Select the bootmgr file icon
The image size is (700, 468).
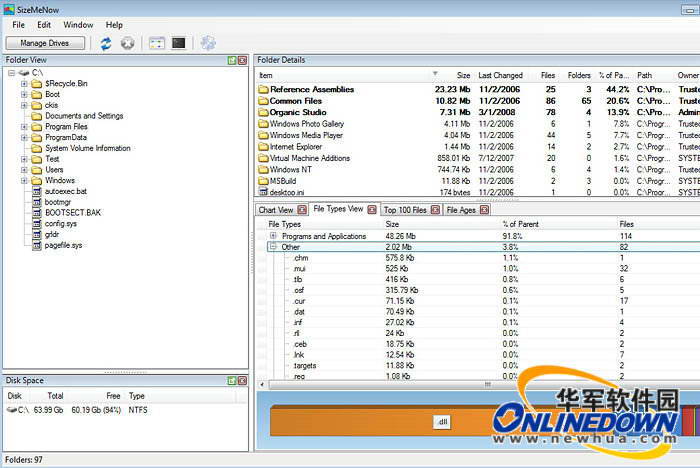pyautogui.click(x=37, y=202)
